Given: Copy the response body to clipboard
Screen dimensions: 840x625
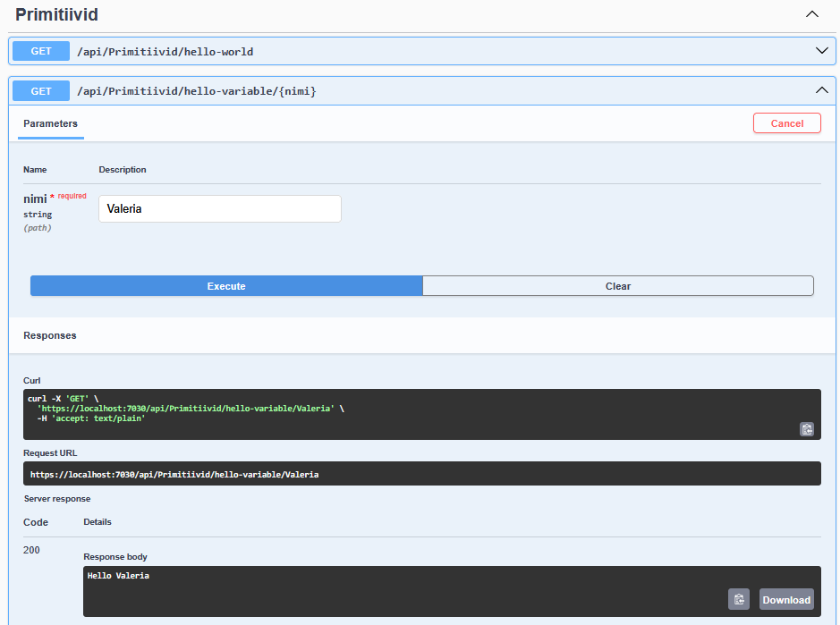Looking at the screenshot, I should (738, 599).
